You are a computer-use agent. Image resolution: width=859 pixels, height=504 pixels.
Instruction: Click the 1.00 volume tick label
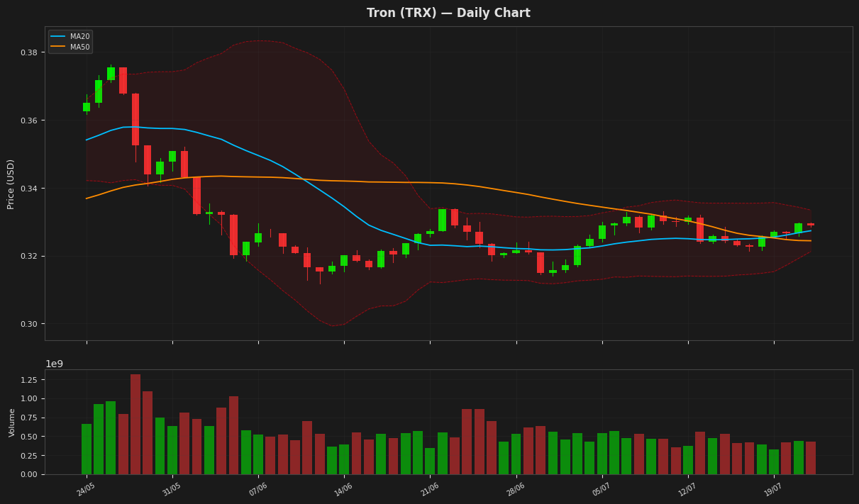29,398
